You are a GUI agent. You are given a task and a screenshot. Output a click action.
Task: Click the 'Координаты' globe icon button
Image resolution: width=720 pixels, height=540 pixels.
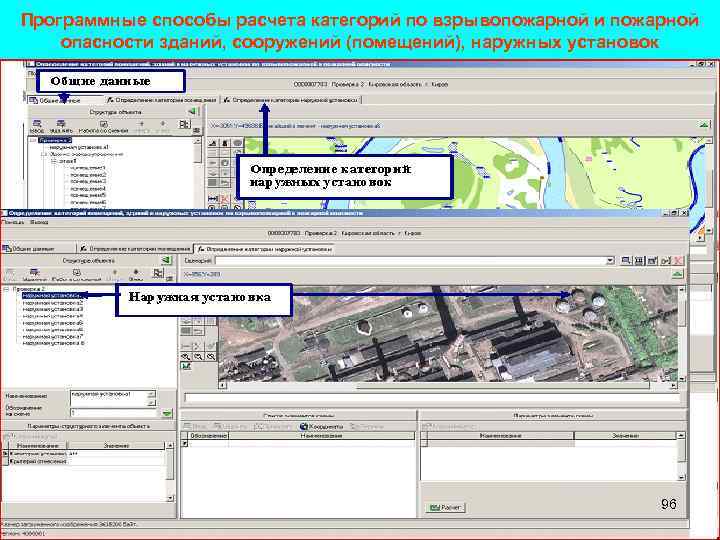pos(321,427)
